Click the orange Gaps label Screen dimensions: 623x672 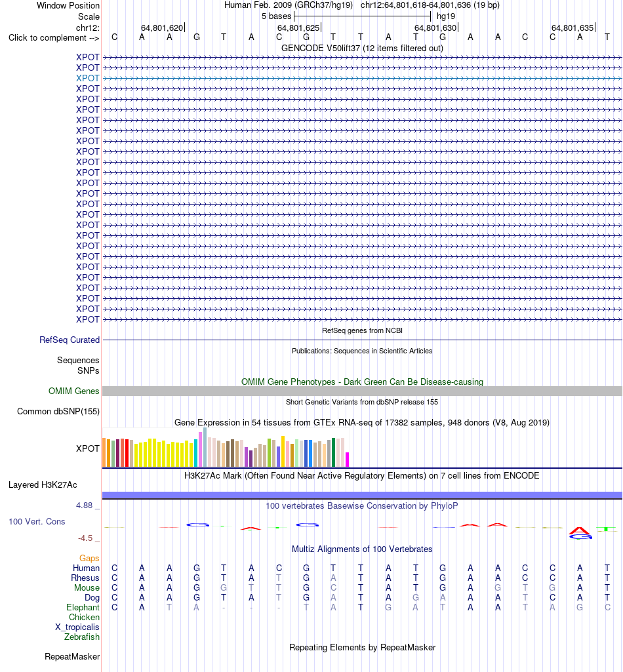pos(89,558)
